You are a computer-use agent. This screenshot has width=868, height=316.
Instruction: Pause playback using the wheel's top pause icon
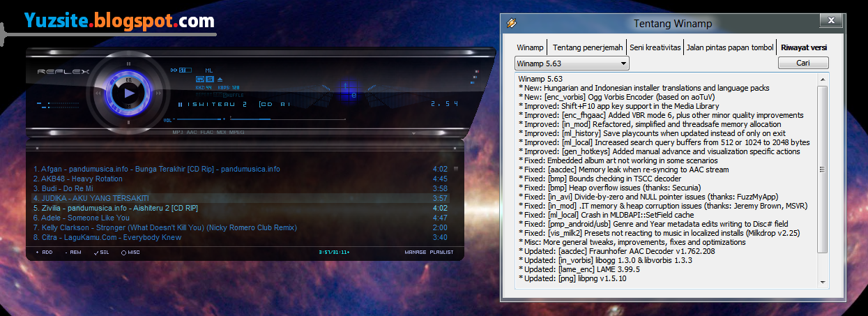(x=128, y=63)
